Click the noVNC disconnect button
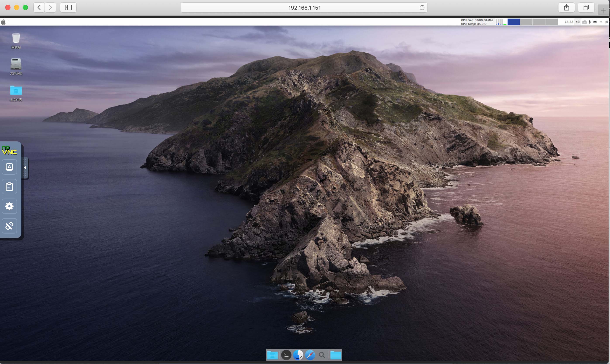 click(9, 226)
